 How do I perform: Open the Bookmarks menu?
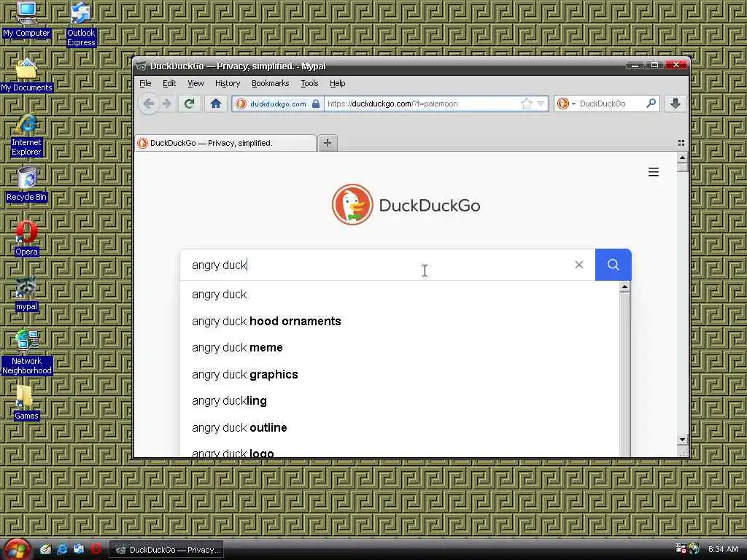click(270, 83)
